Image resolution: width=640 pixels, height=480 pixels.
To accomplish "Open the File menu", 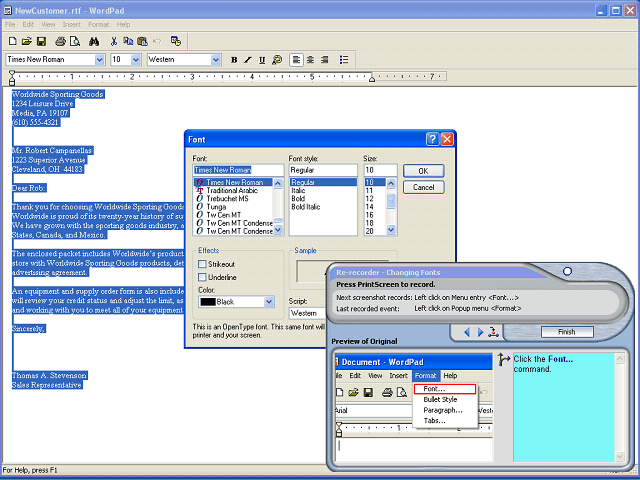I will tap(10, 24).
